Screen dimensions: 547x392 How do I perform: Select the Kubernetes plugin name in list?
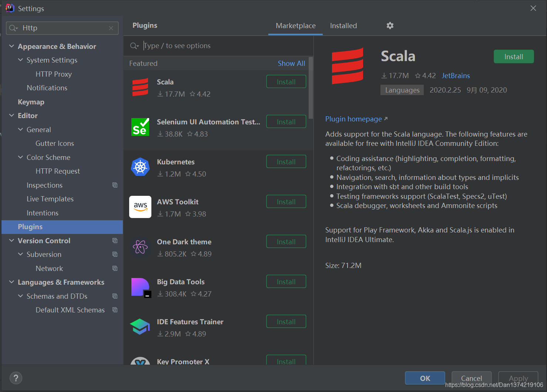176,162
